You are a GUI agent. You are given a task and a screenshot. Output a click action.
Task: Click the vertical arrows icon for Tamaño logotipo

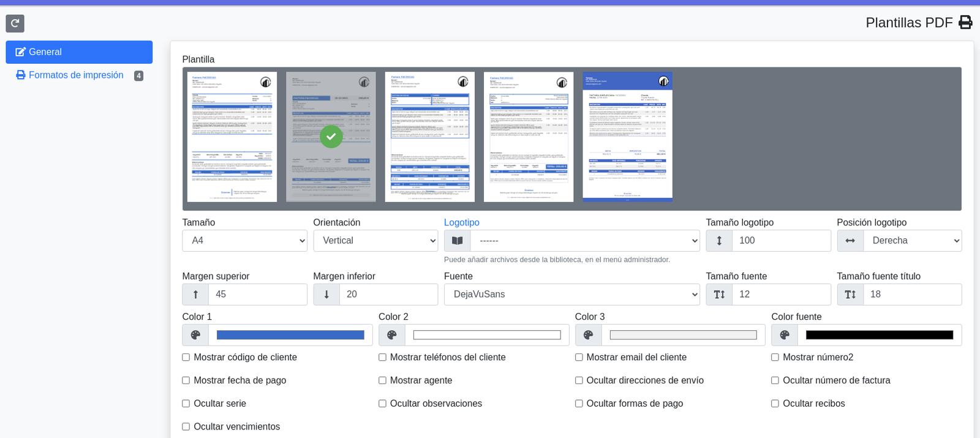click(x=719, y=241)
